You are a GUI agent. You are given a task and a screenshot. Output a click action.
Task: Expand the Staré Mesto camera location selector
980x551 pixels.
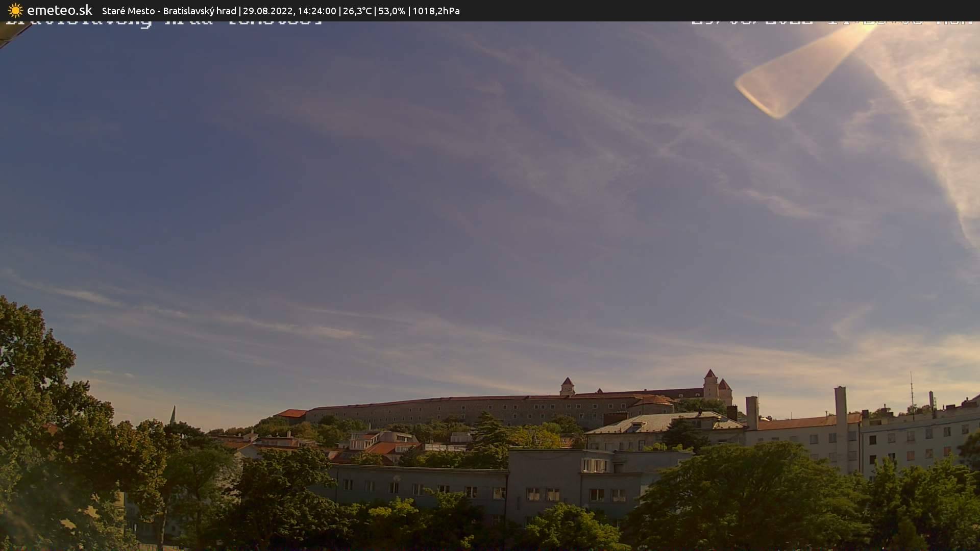coord(128,10)
